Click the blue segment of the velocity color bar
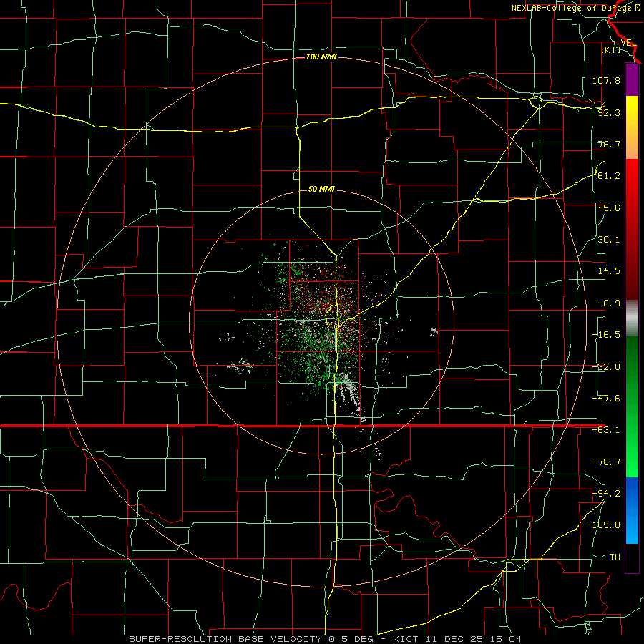The height and width of the screenshot is (644, 644). [x=632, y=510]
